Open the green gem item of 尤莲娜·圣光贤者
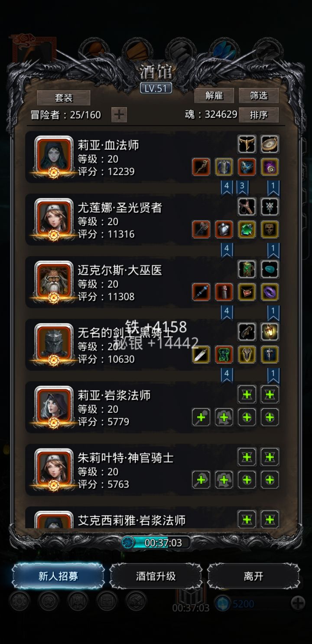 [247, 229]
